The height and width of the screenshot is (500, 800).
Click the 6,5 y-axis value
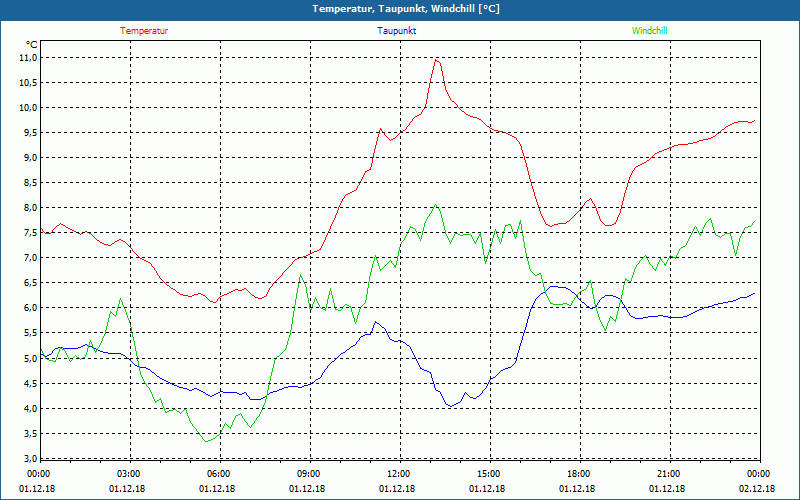31,283
